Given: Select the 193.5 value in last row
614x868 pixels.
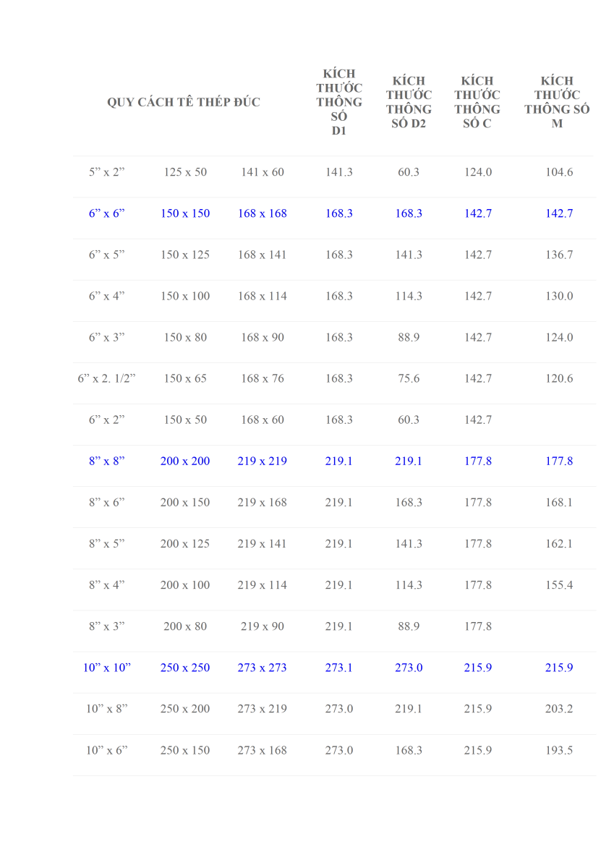Looking at the screenshot, I should coord(559,750).
